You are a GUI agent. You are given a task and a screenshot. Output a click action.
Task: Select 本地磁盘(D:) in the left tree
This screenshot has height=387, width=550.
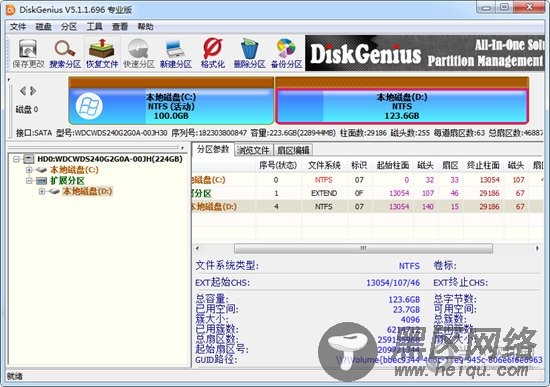87,191
